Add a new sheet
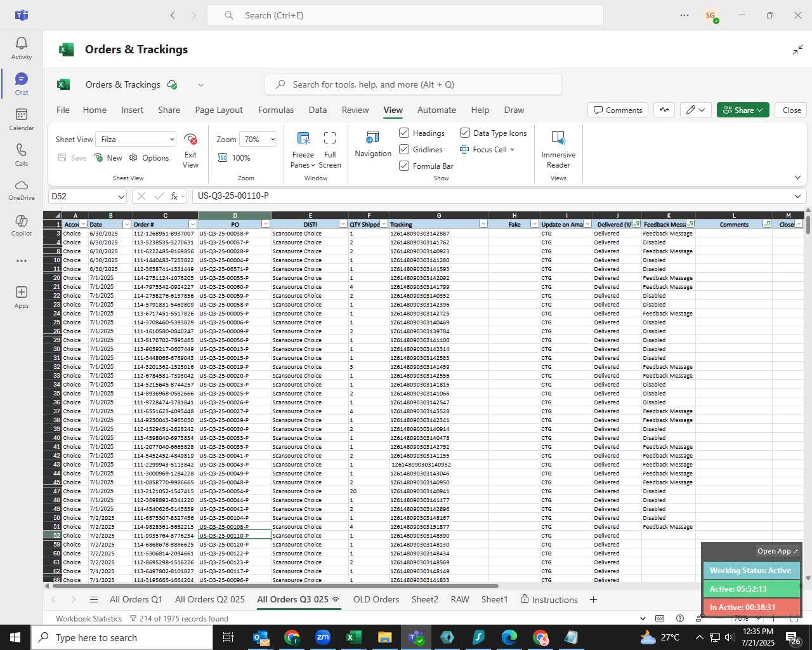The image size is (812, 650). click(593, 599)
